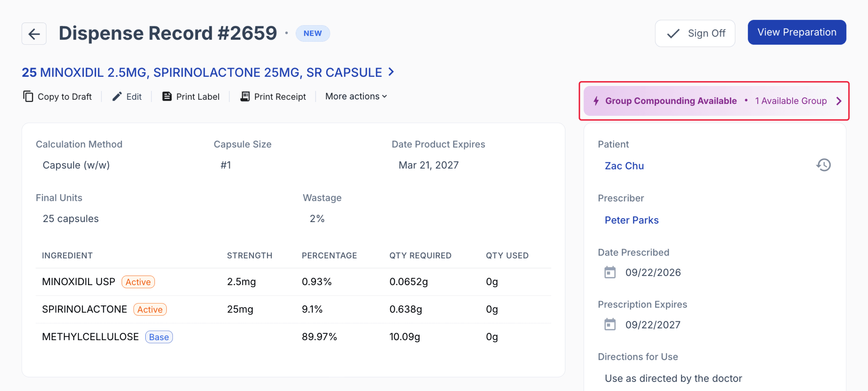Open patient history clock icon
Screen dimensions: 868x391
click(824, 165)
